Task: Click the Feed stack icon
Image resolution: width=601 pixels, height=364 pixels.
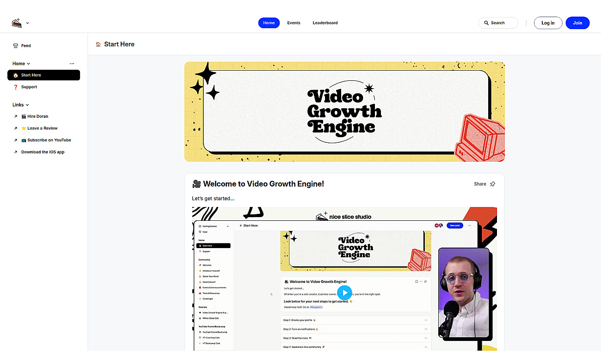Action: [16, 46]
